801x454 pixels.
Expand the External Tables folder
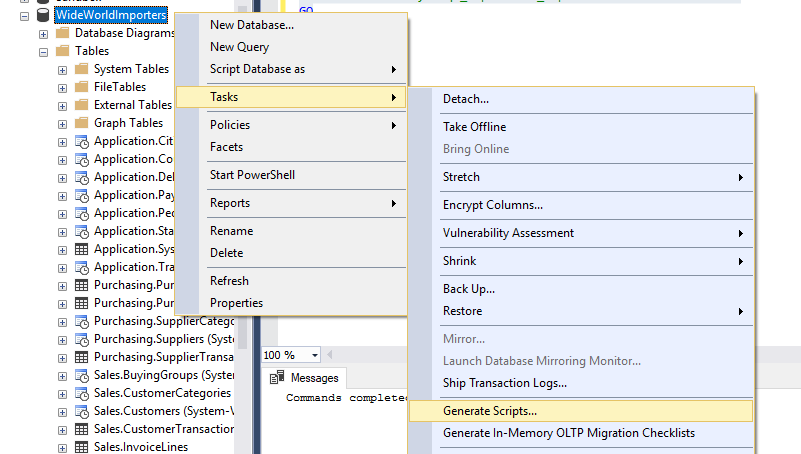(x=62, y=105)
